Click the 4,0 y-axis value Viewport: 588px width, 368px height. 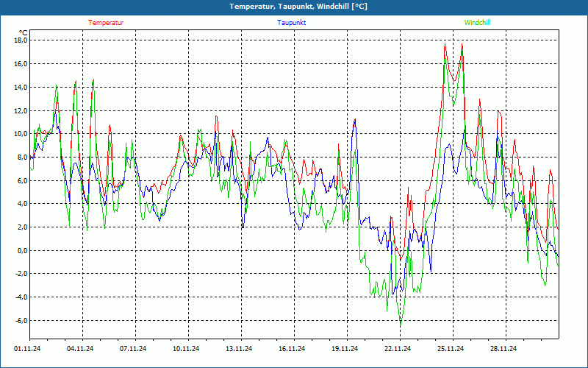pos(22,204)
